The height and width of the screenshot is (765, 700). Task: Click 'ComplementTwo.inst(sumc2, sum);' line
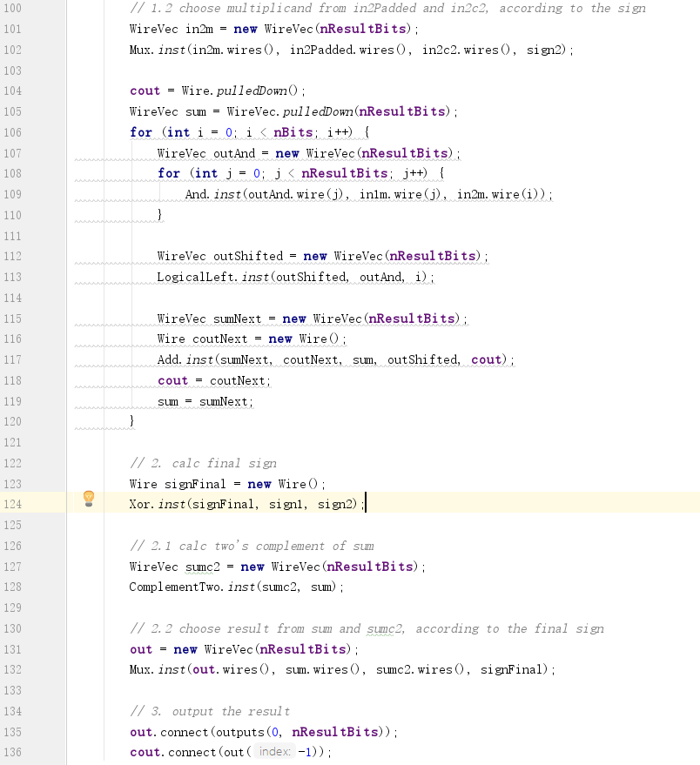[x=236, y=587]
